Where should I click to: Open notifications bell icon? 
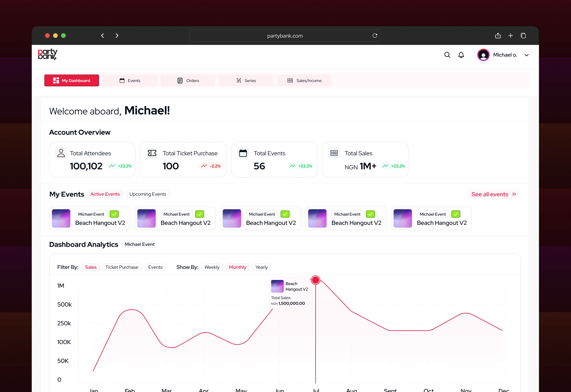pyautogui.click(x=461, y=55)
